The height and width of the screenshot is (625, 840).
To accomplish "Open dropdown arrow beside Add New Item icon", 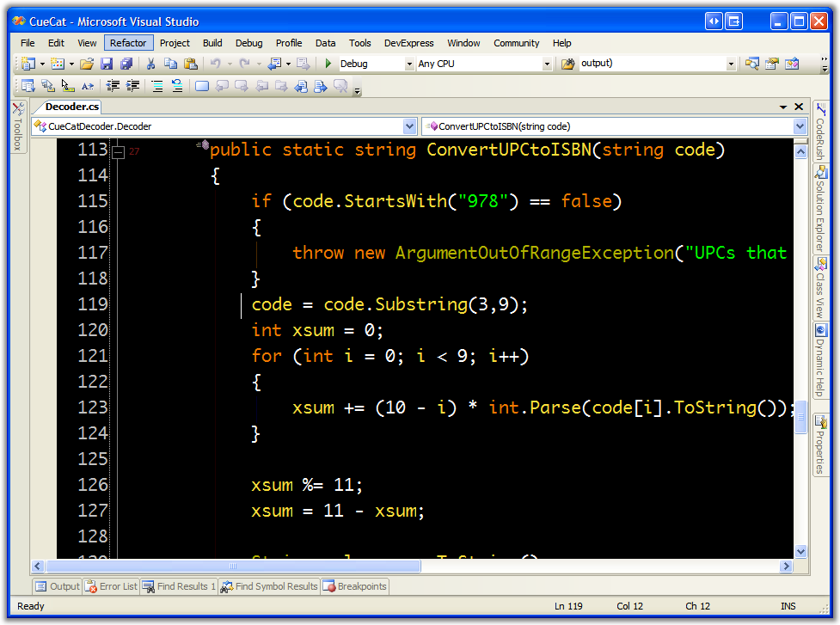I will tap(71, 64).
